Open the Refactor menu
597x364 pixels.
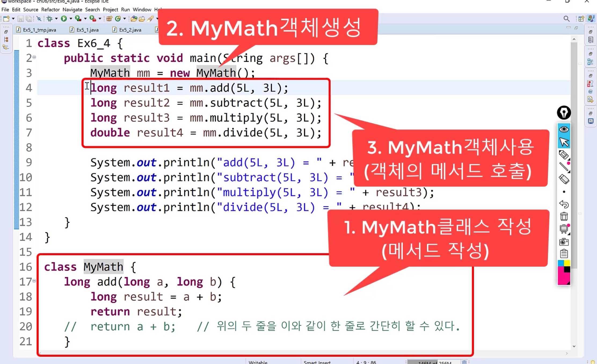pyautogui.click(x=50, y=9)
